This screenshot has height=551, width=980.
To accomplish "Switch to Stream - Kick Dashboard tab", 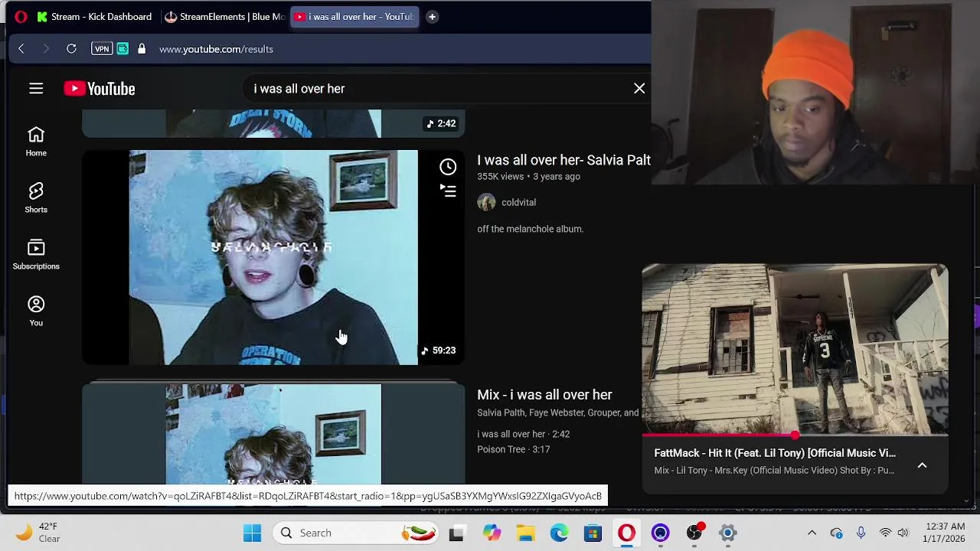I will point(95,17).
